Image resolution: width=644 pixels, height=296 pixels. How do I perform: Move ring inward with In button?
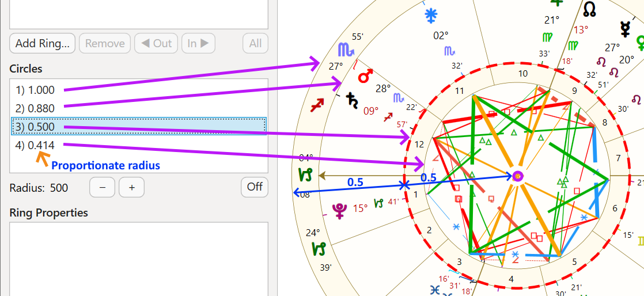click(198, 44)
